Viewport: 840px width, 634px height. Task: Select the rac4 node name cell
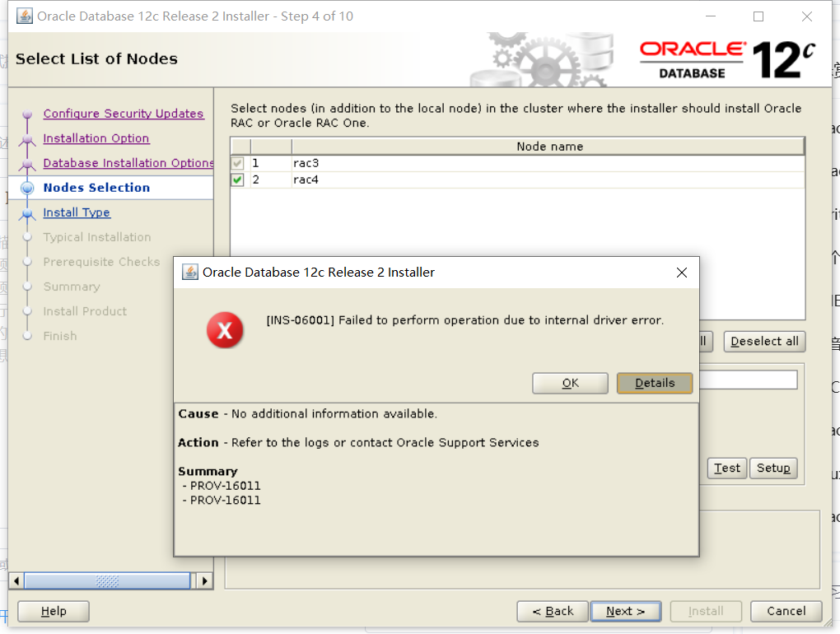548,179
